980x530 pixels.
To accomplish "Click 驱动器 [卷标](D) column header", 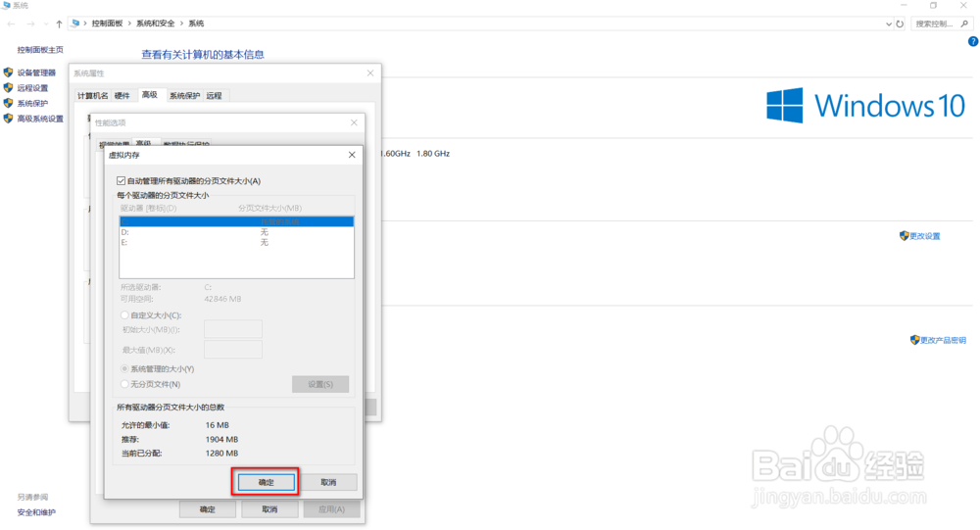I will click(149, 208).
